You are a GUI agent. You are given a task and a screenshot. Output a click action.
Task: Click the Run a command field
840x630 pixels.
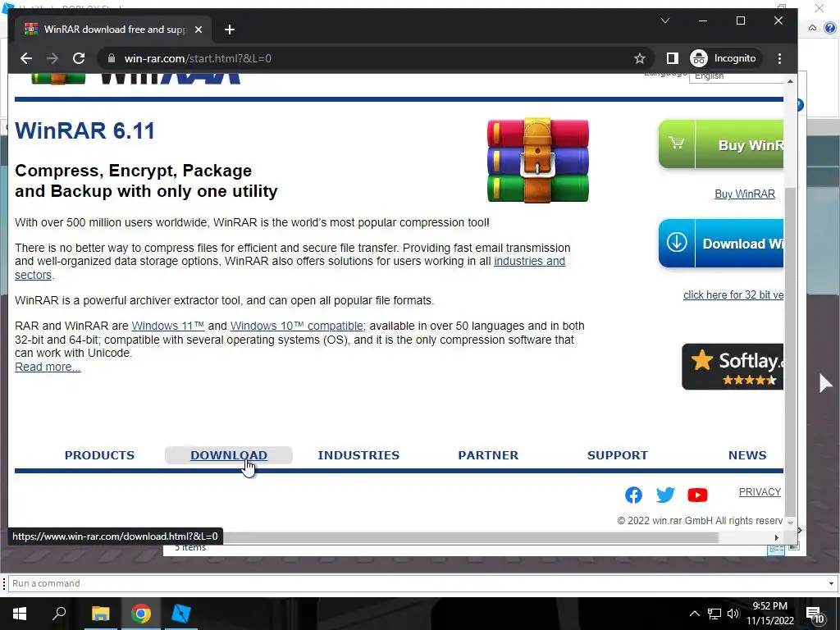[417, 583]
